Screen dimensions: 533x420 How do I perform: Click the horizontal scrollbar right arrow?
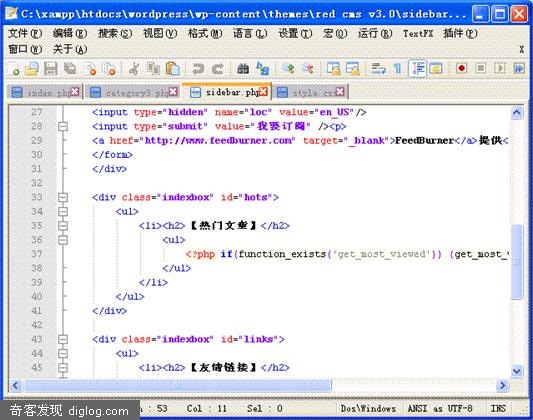tap(502, 385)
